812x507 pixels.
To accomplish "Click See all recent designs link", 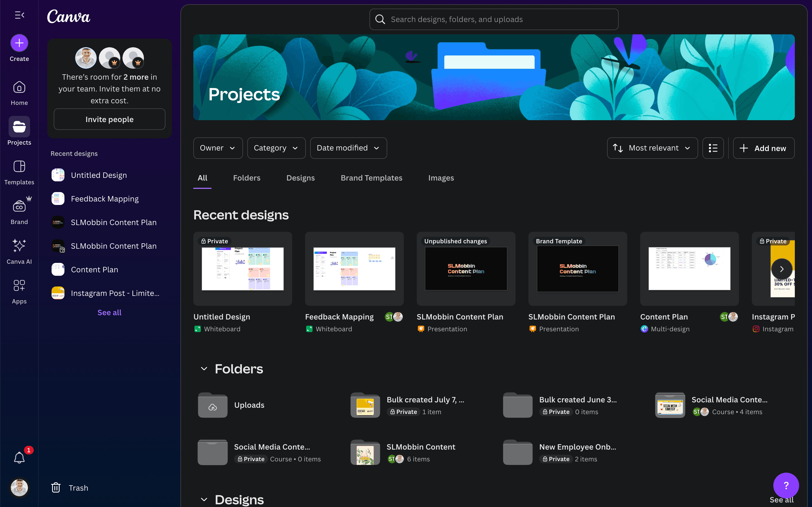I will pos(109,312).
